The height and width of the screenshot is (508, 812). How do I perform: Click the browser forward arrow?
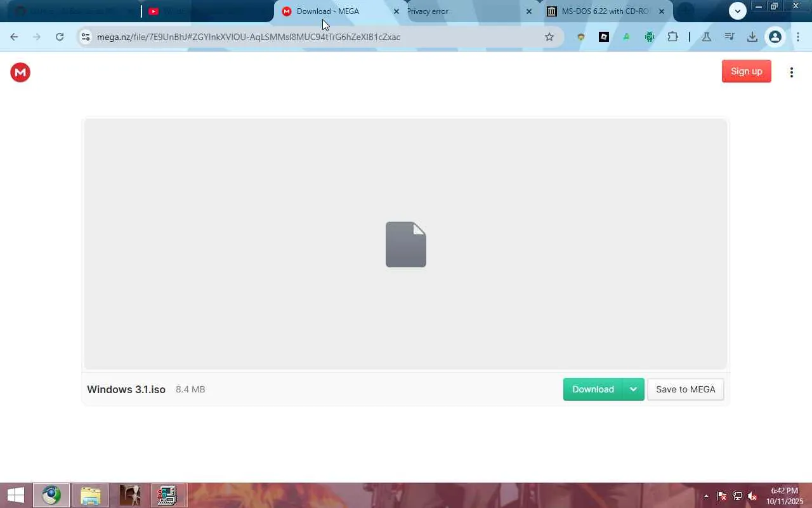pyautogui.click(x=37, y=37)
